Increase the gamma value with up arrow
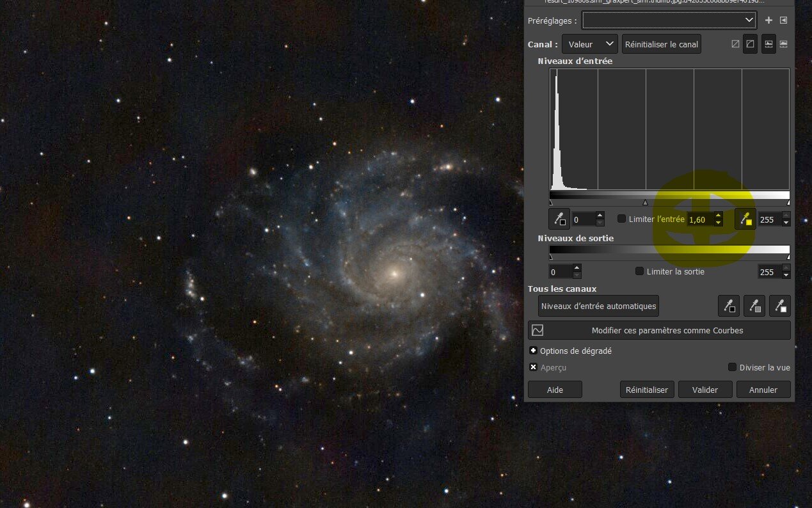812x508 pixels. [x=718, y=216]
